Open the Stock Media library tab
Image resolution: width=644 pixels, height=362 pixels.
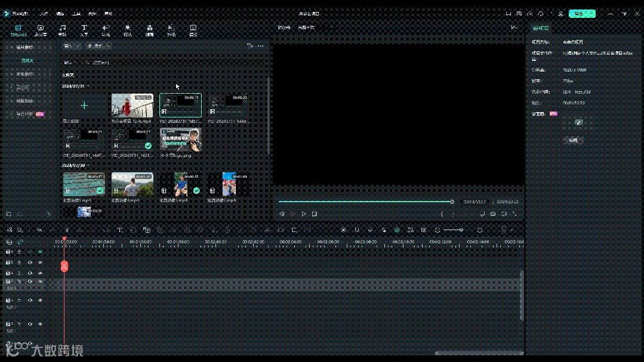coord(40,30)
